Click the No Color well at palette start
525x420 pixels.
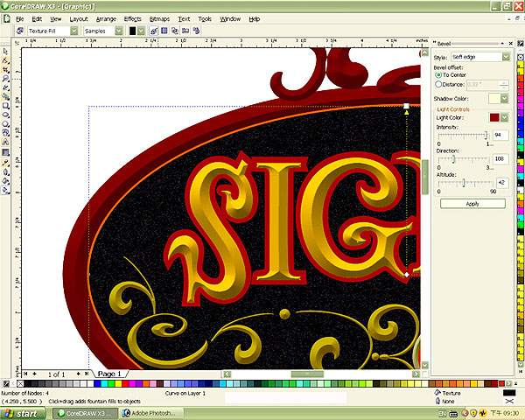(x=20, y=383)
